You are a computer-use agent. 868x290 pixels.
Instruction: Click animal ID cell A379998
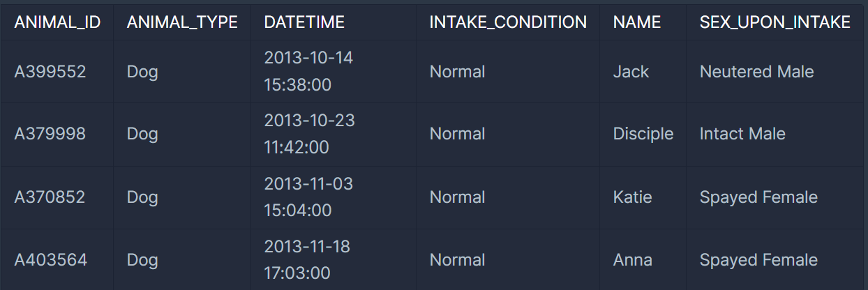(x=50, y=133)
